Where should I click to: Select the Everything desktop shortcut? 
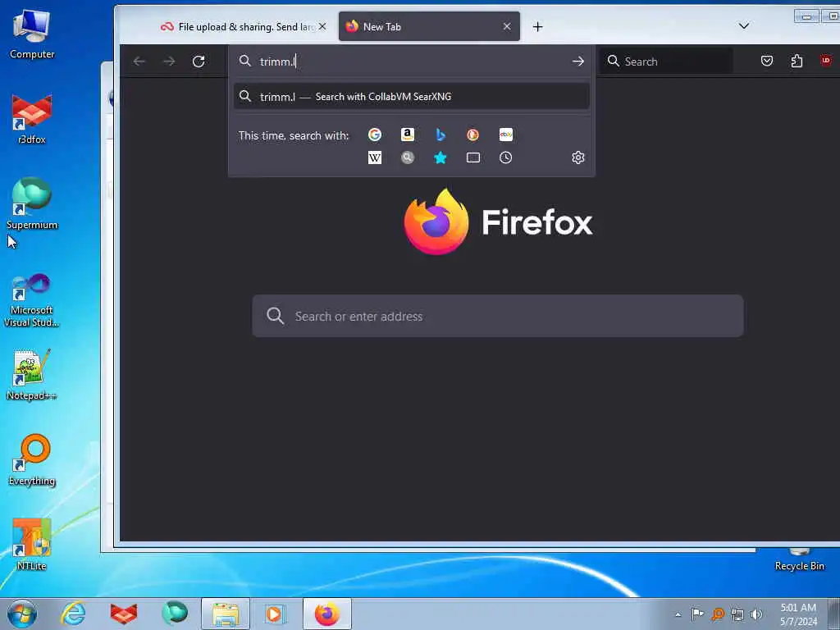[x=32, y=459]
